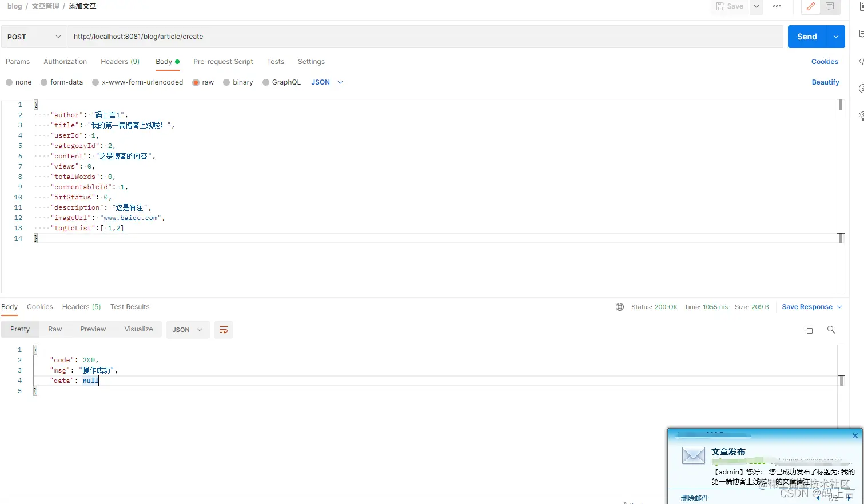Switch to the Authorization tab
The image size is (864, 504).
tap(65, 62)
